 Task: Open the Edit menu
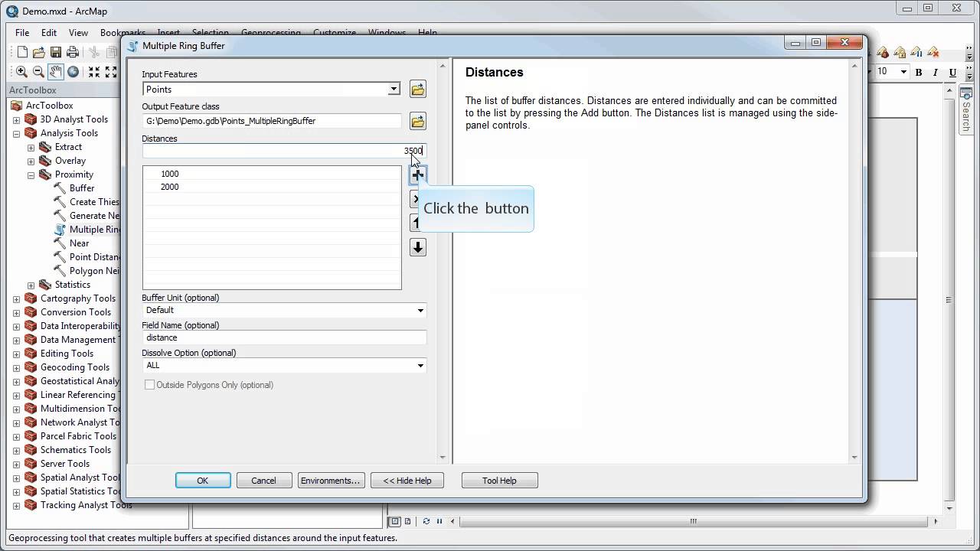49,33
